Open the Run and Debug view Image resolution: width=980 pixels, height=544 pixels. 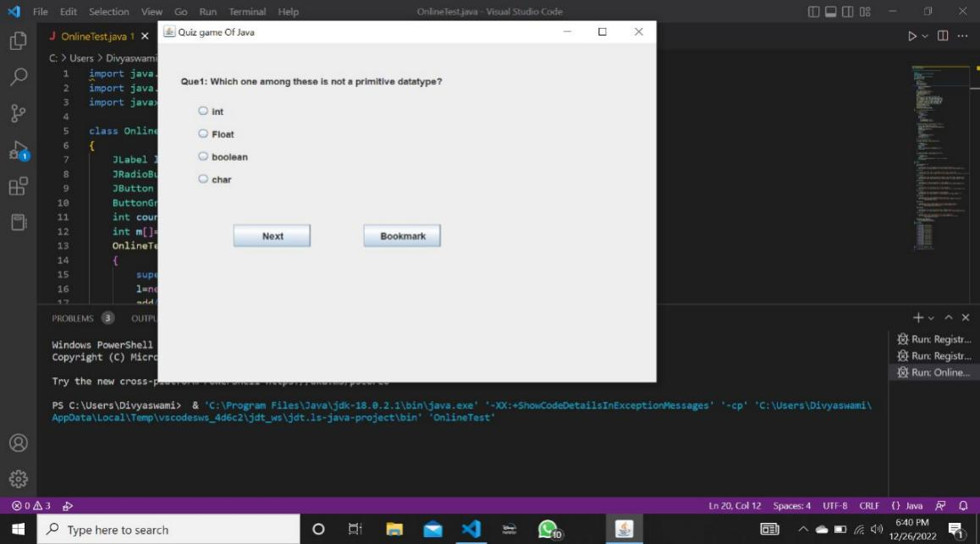[x=18, y=150]
